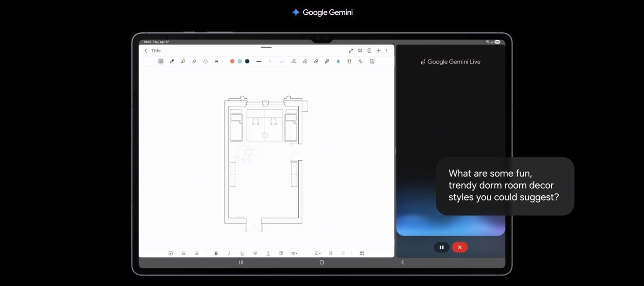
Task: Select the second shape pen tool in toolbar
Action: pos(305,61)
